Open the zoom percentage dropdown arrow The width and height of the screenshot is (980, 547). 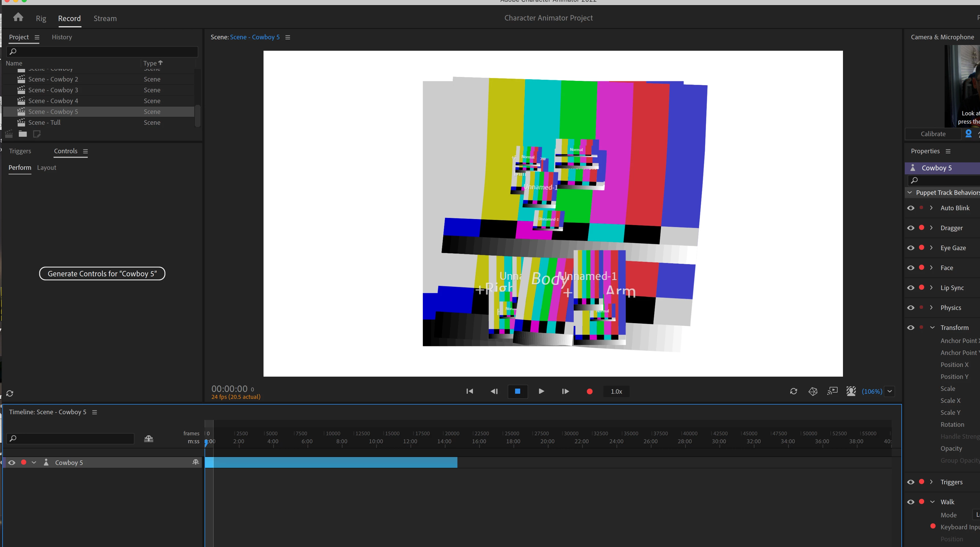pos(889,391)
